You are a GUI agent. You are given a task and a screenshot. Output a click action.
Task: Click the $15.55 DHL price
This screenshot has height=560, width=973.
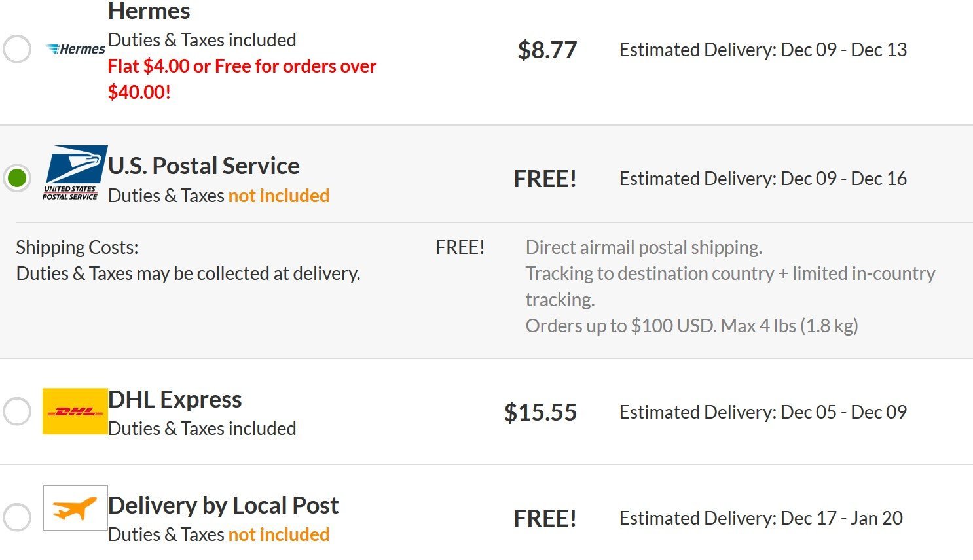(x=540, y=413)
